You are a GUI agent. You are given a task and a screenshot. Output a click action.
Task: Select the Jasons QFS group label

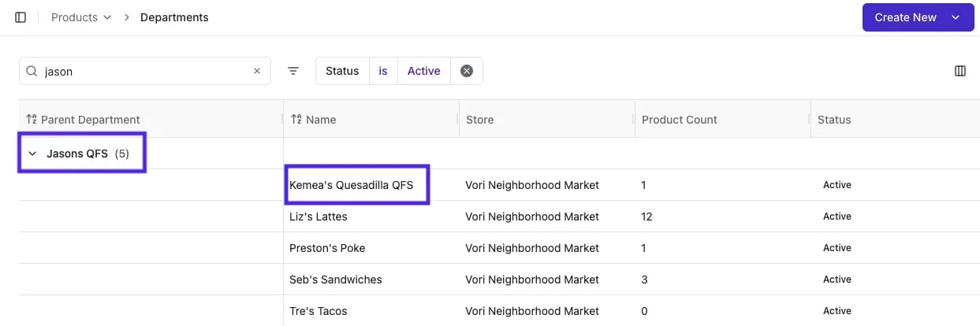click(x=77, y=154)
